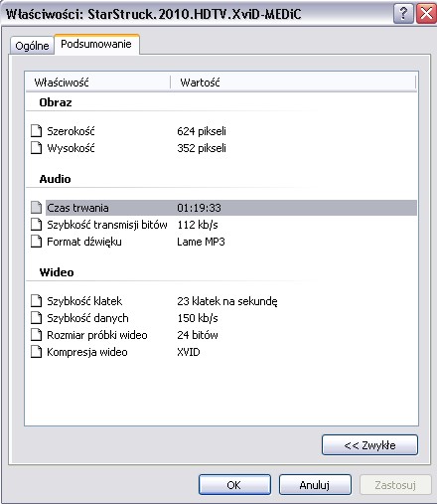Screen dimensions: 437x504
Task: Click the icon beside Szybkość klatek
Action: [x=36, y=301]
